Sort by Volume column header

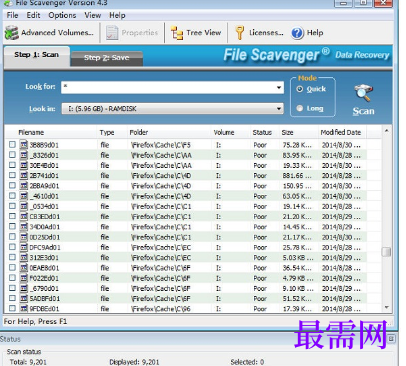pyautogui.click(x=224, y=132)
